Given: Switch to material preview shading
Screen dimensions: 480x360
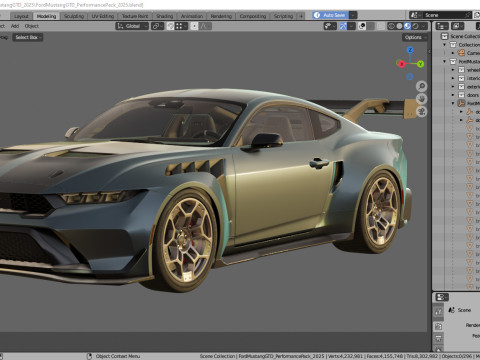Looking at the screenshot, I should click(407, 26).
